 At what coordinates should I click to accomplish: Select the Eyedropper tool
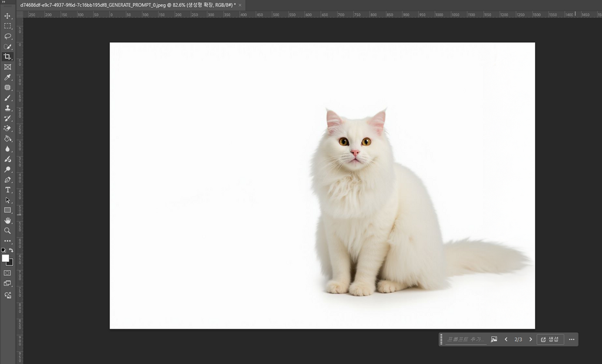[x=7, y=77]
